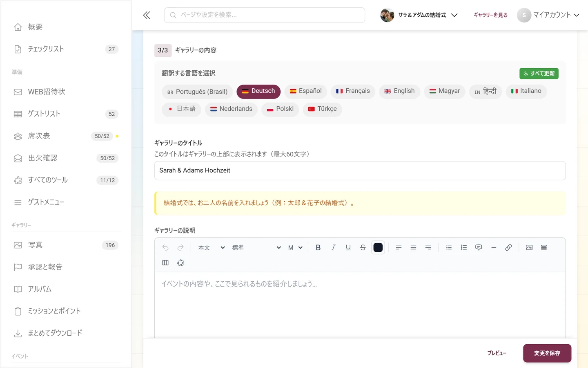Select Nederlands language chip
This screenshot has width=588, height=368.
click(231, 109)
